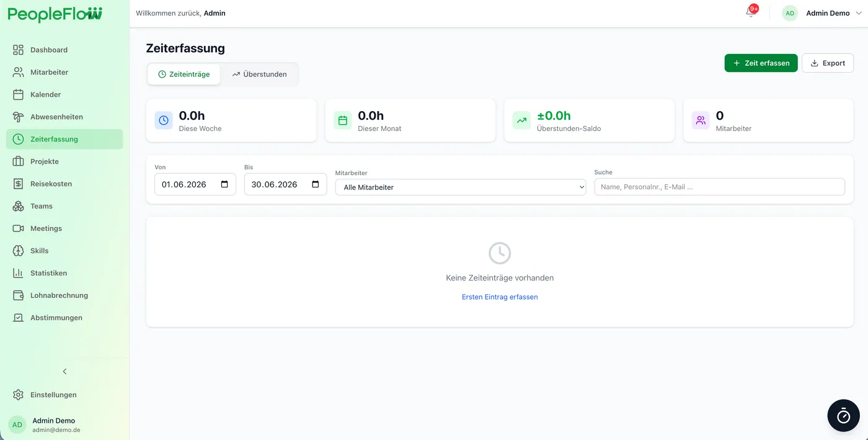Click the Bis date value 30.06.2026

point(274,184)
